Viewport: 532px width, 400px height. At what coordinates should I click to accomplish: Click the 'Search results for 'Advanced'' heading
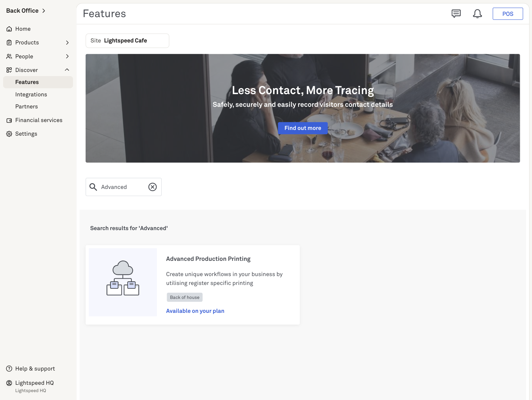pos(129,228)
